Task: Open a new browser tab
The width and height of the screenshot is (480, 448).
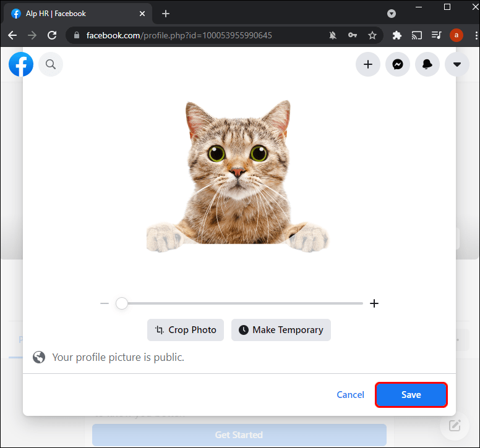Action: pyautogui.click(x=166, y=14)
